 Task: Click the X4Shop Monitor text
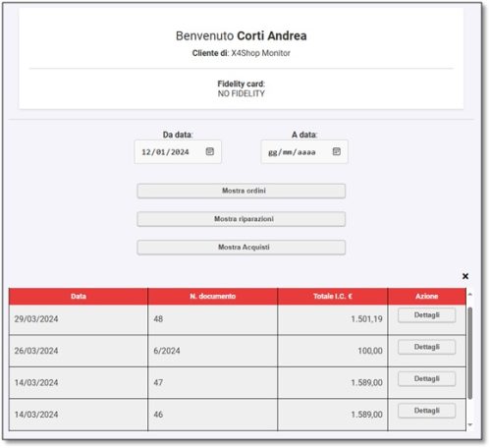(260, 53)
